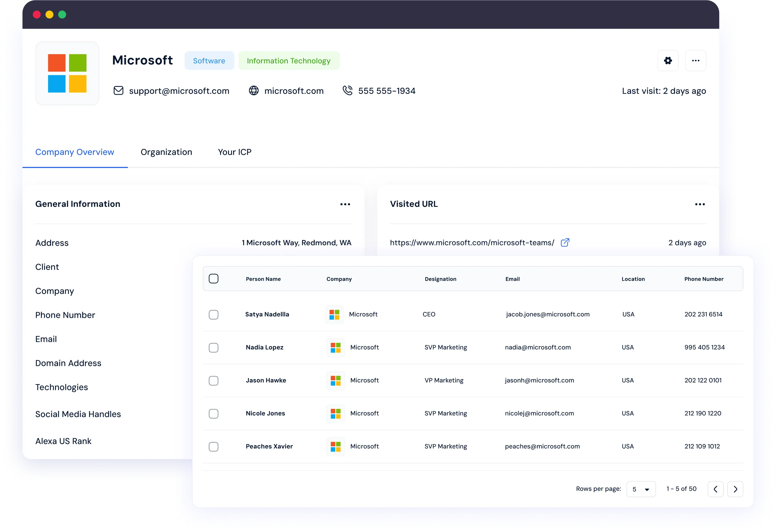Open General Information options menu dots
This screenshot has height=532, width=776.
pos(345,204)
